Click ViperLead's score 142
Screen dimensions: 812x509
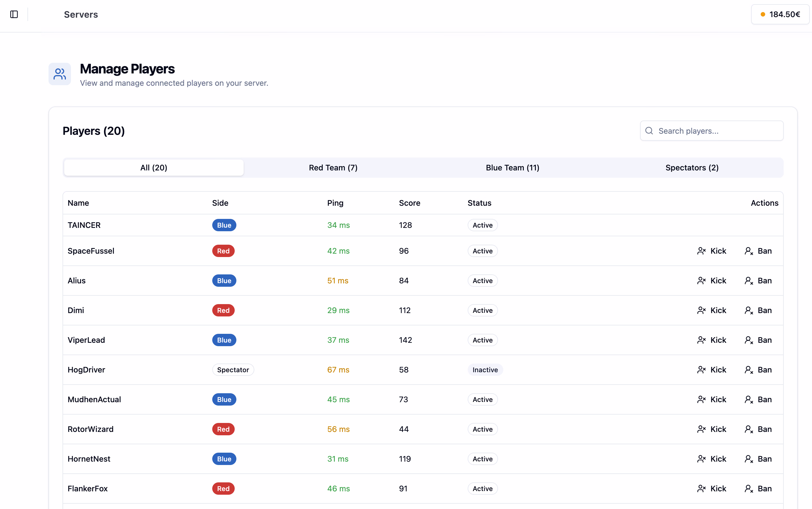coord(405,340)
